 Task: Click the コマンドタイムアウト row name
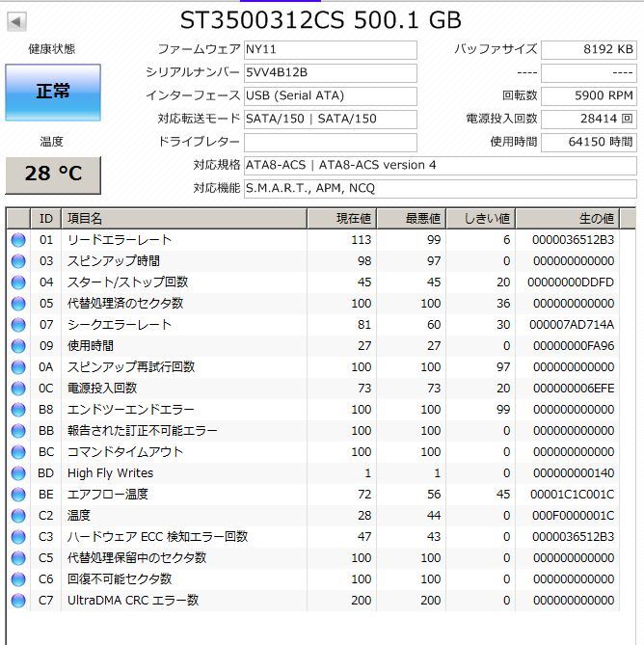pos(125,452)
